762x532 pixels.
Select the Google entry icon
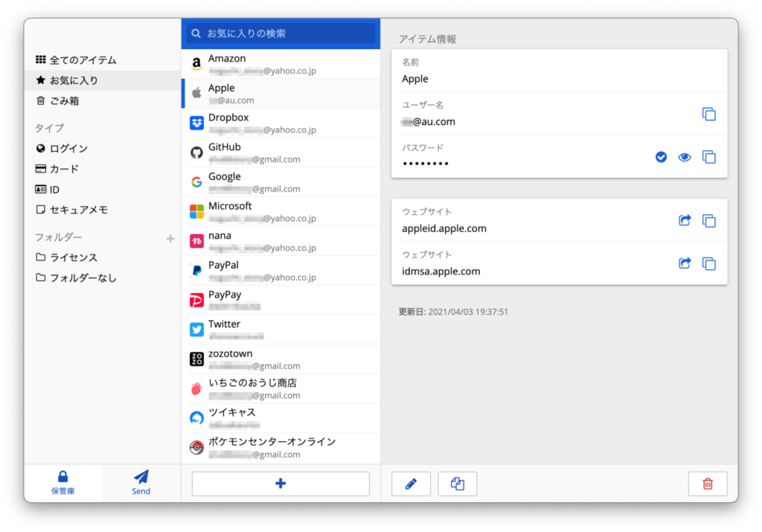pos(196,182)
